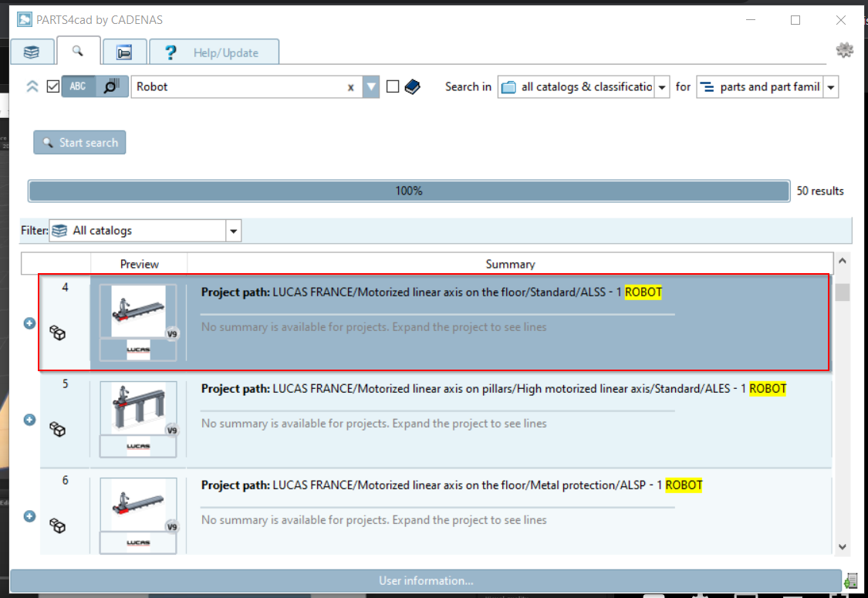Click the Preview column header
868x598 pixels.
pyautogui.click(x=139, y=264)
